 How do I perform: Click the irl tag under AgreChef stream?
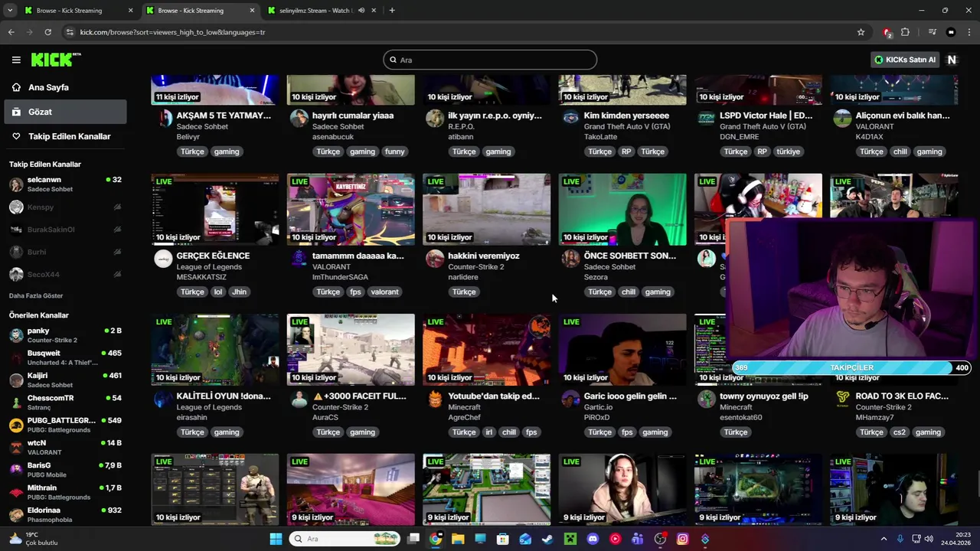(x=488, y=432)
